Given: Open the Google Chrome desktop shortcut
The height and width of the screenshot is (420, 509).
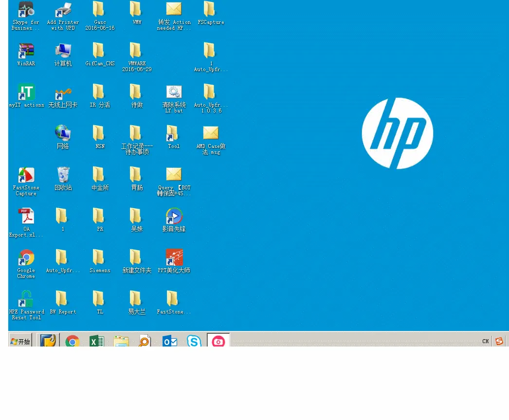Looking at the screenshot, I should click(x=26, y=264).
